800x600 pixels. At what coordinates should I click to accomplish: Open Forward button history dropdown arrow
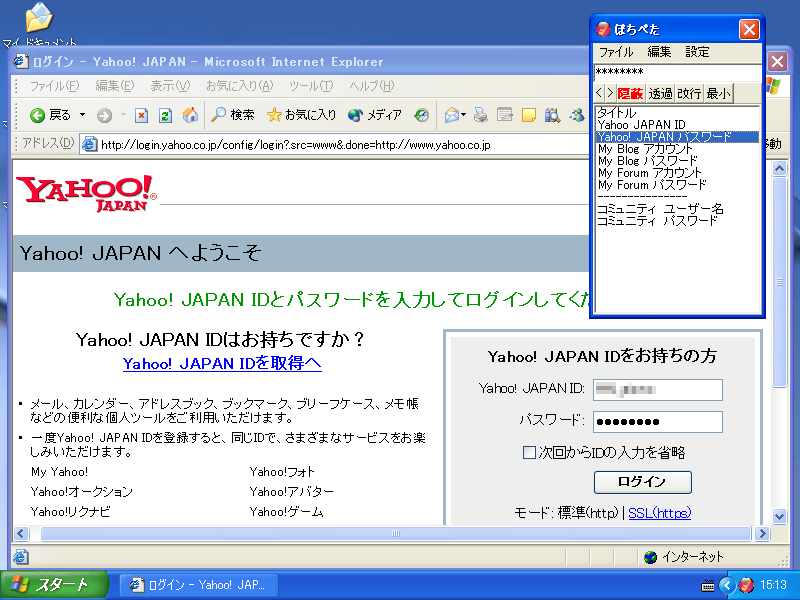coord(123,115)
